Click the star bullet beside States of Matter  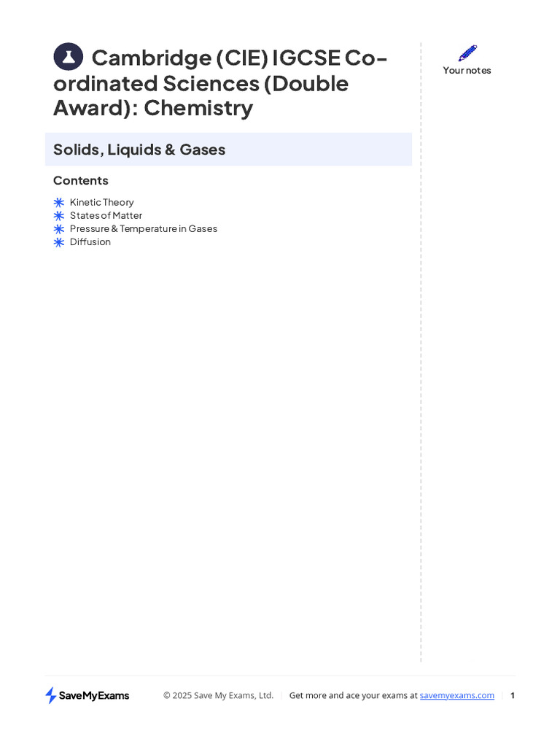click(x=59, y=216)
